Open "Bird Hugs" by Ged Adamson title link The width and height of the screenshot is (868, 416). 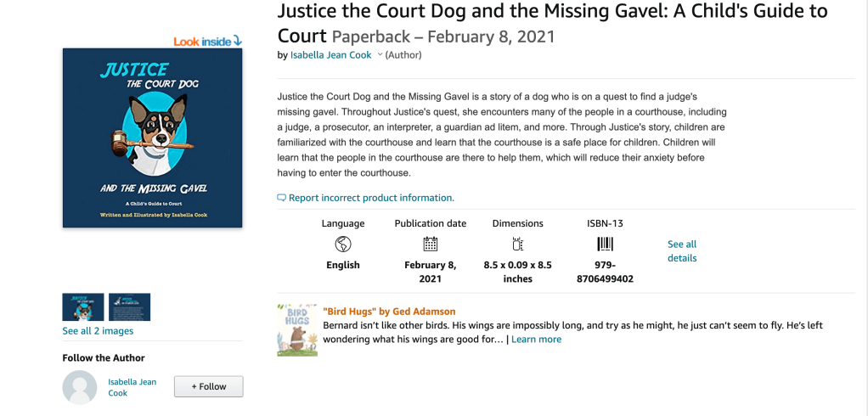[389, 312]
